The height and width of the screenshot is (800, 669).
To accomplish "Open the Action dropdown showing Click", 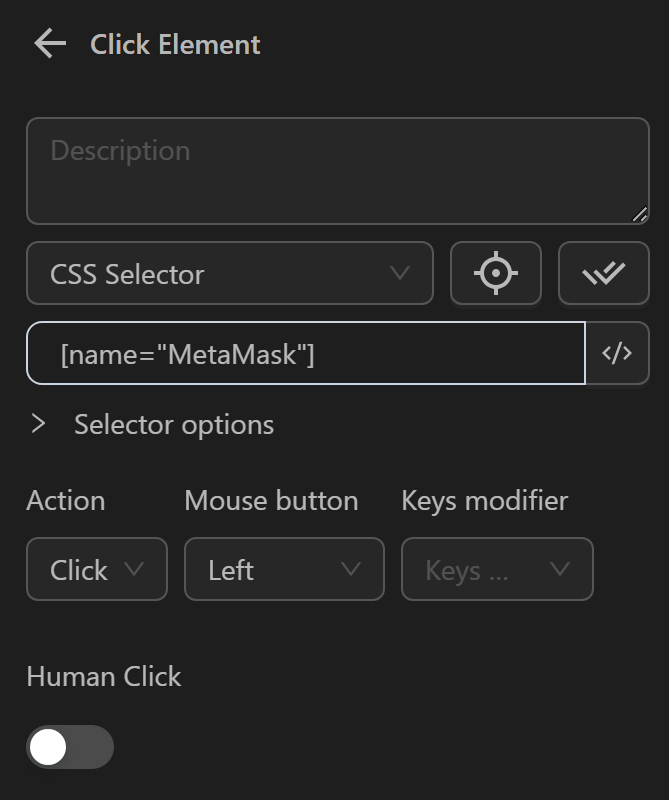I will [x=96, y=569].
